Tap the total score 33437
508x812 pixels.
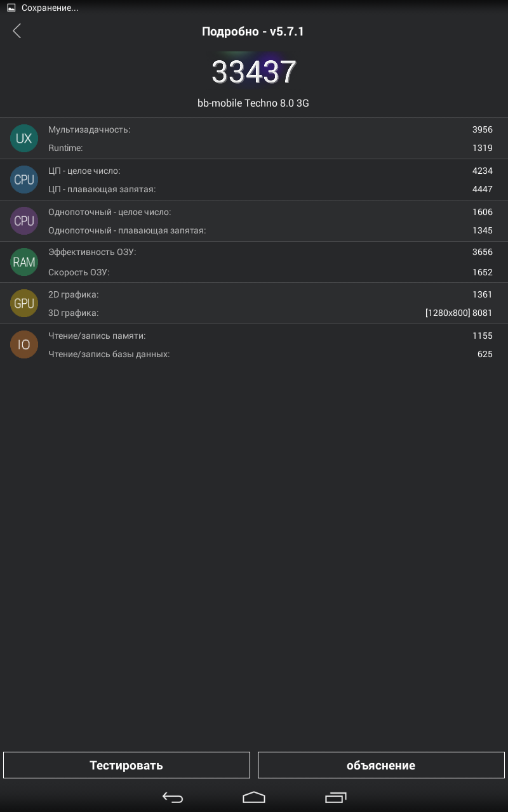(254, 72)
